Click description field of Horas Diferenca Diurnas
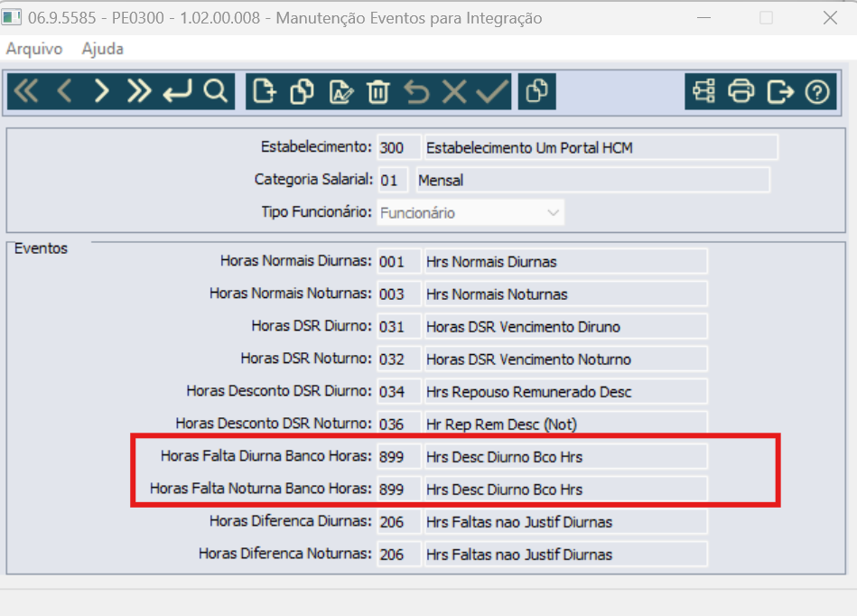Screen dimensions: 857x616 click(x=566, y=522)
